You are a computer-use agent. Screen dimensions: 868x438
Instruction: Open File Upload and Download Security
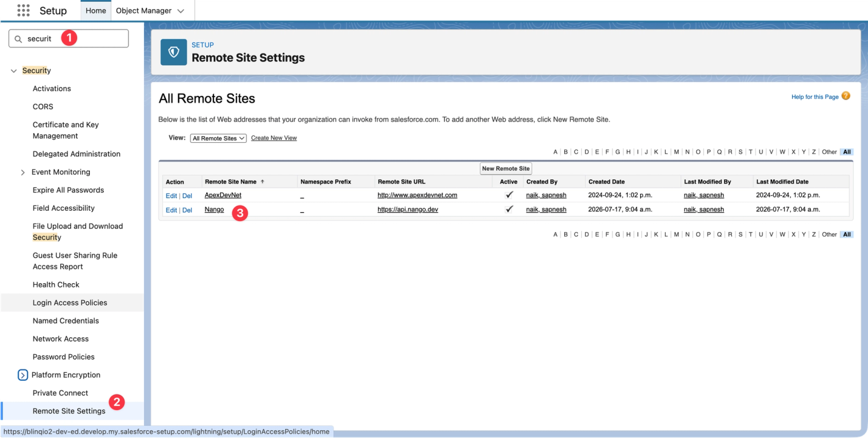point(78,231)
